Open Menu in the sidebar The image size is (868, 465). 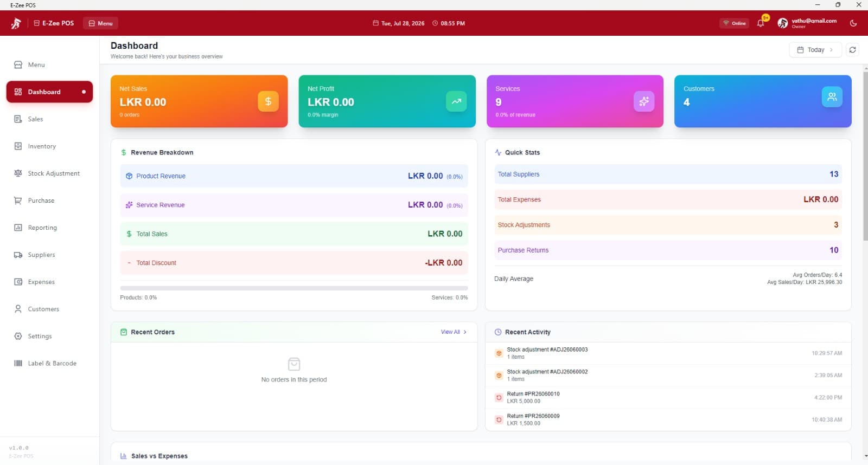tap(49, 65)
